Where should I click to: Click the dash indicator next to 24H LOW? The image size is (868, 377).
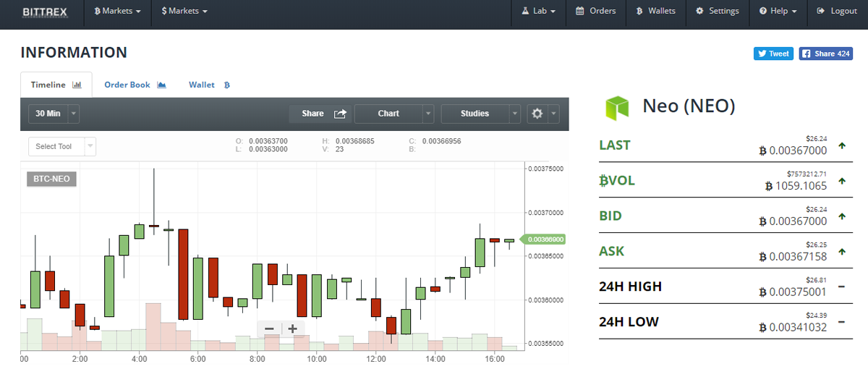click(841, 322)
